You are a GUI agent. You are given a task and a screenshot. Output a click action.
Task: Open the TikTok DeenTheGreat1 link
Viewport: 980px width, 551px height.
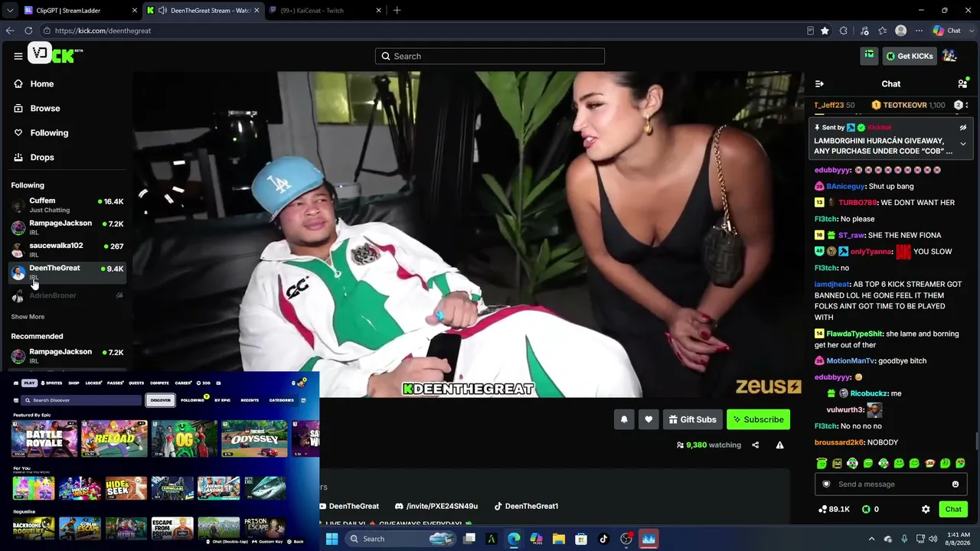526,506
